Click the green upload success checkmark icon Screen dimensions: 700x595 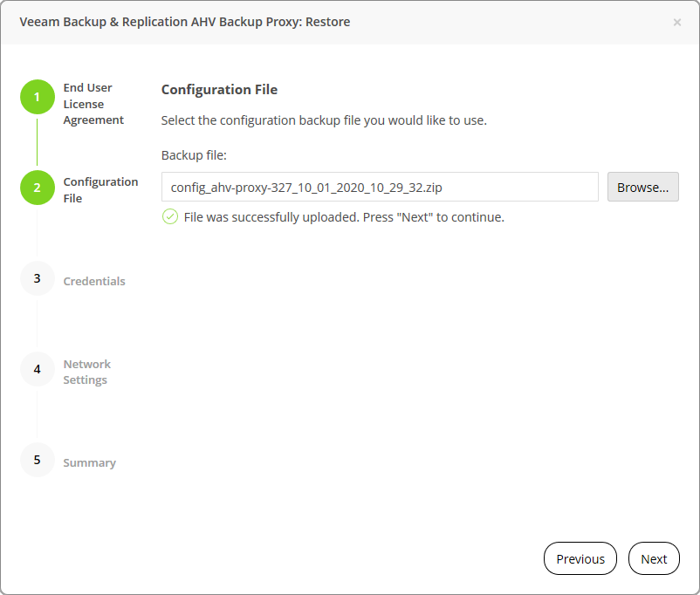point(170,216)
